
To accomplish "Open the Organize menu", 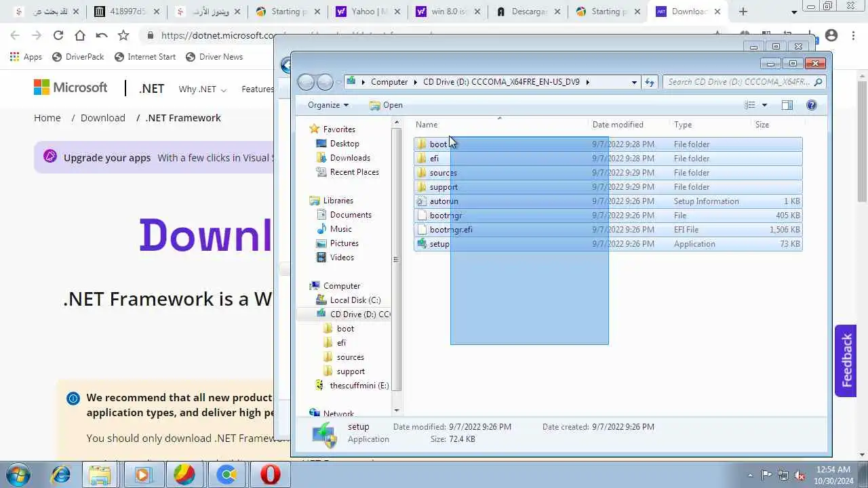I will 328,105.
